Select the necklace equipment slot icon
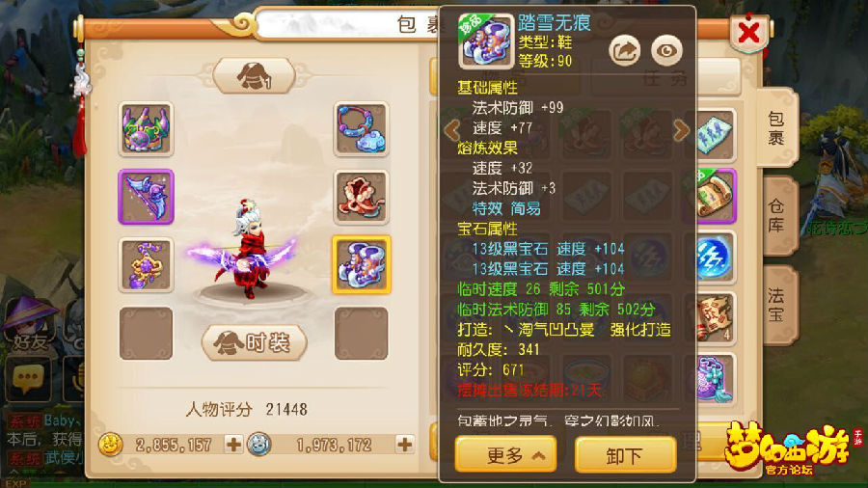The width and height of the screenshot is (868, 488). [x=361, y=129]
